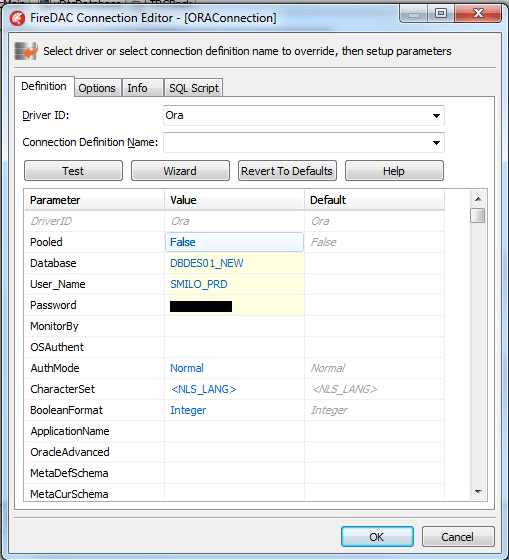Click the Value column header

click(x=234, y=200)
